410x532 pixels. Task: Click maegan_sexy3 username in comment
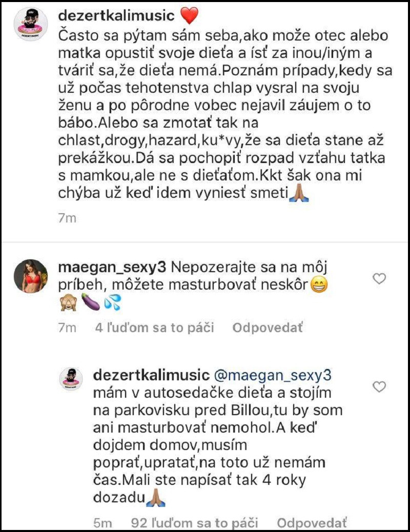click(112, 268)
